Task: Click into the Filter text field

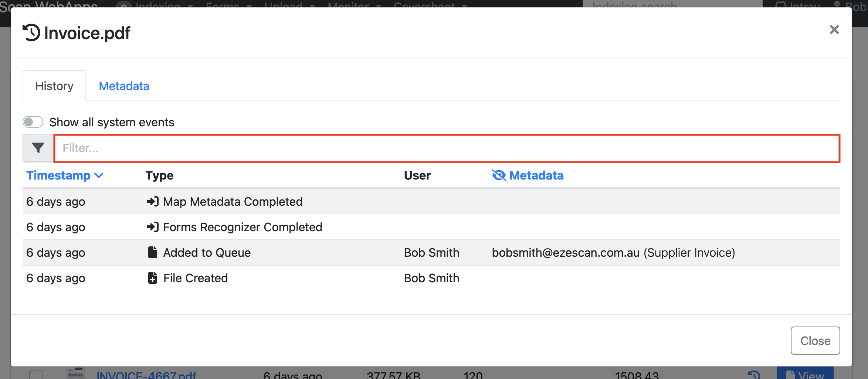Action: point(447,148)
